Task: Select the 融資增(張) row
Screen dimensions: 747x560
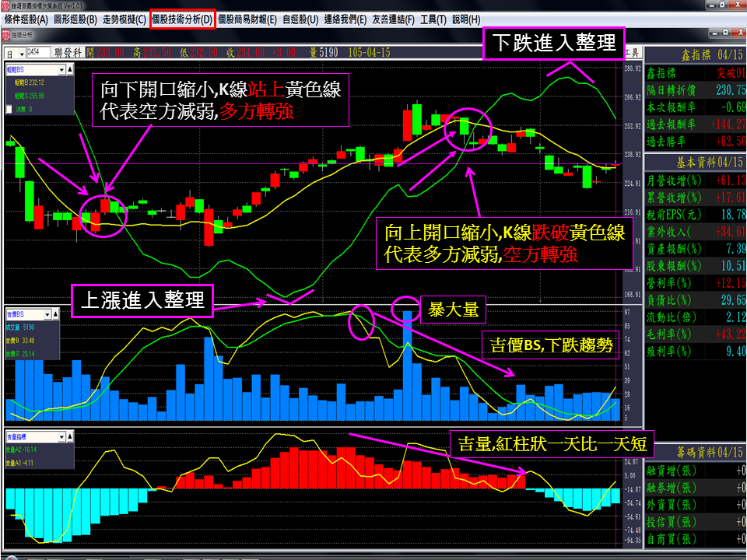Action: (695, 471)
